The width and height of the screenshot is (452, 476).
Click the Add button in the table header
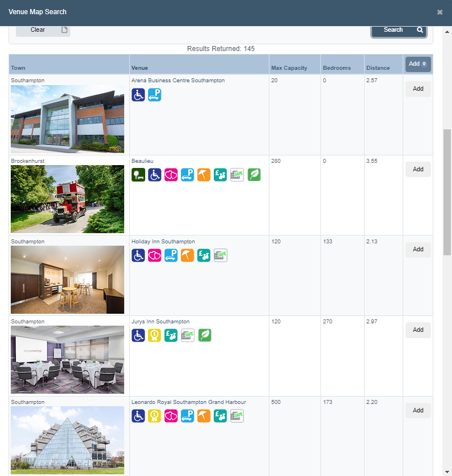coord(418,64)
